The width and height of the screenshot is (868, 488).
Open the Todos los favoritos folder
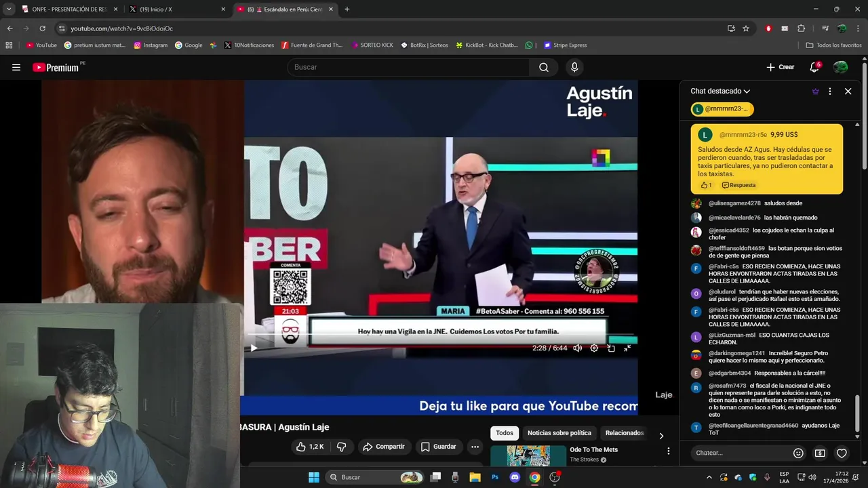click(x=834, y=45)
